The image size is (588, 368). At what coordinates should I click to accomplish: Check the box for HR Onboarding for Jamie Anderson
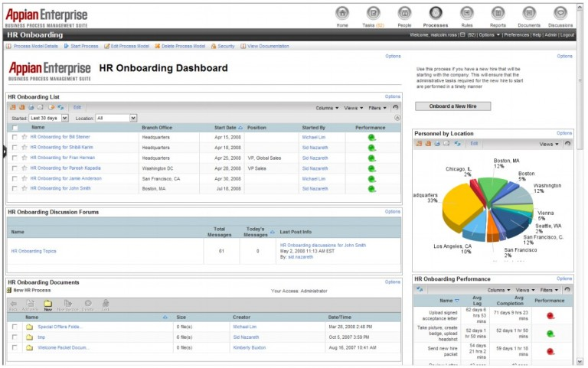15,179
